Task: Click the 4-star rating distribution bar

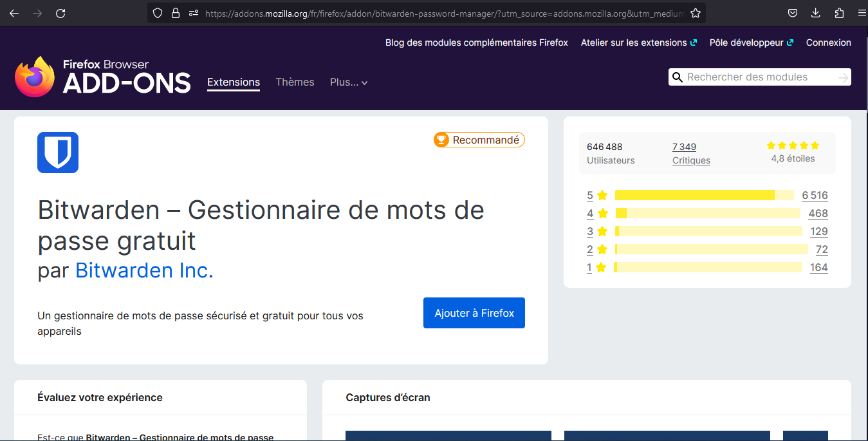Action: point(708,213)
